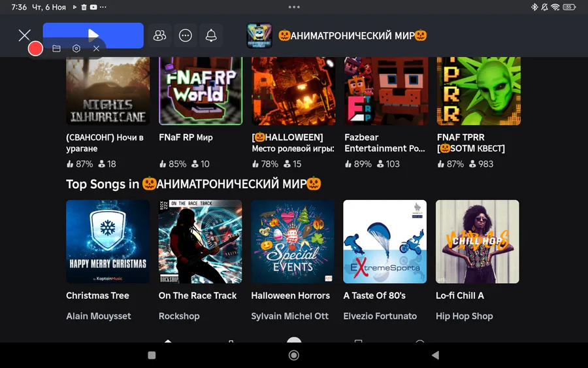This screenshot has height=368, width=588.
Task: Open the three-dot more options button
Action: (x=186, y=35)
